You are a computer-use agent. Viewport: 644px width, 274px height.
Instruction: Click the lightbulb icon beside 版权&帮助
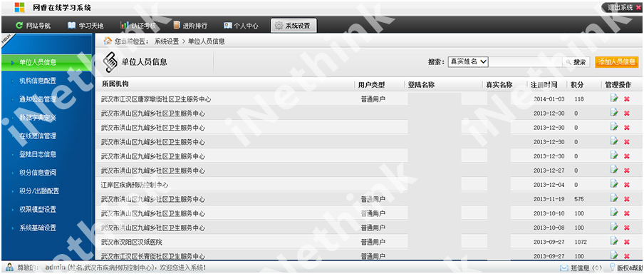(x=613, y=268)
